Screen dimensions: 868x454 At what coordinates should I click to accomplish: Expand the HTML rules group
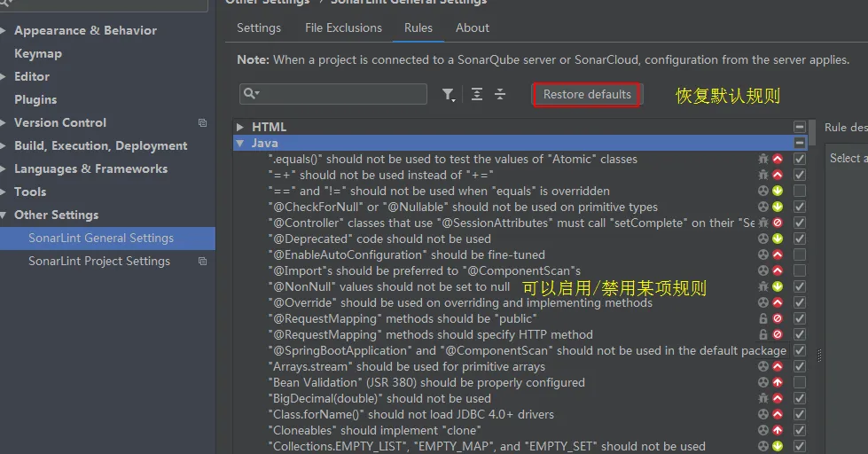(x=239, y=128)
